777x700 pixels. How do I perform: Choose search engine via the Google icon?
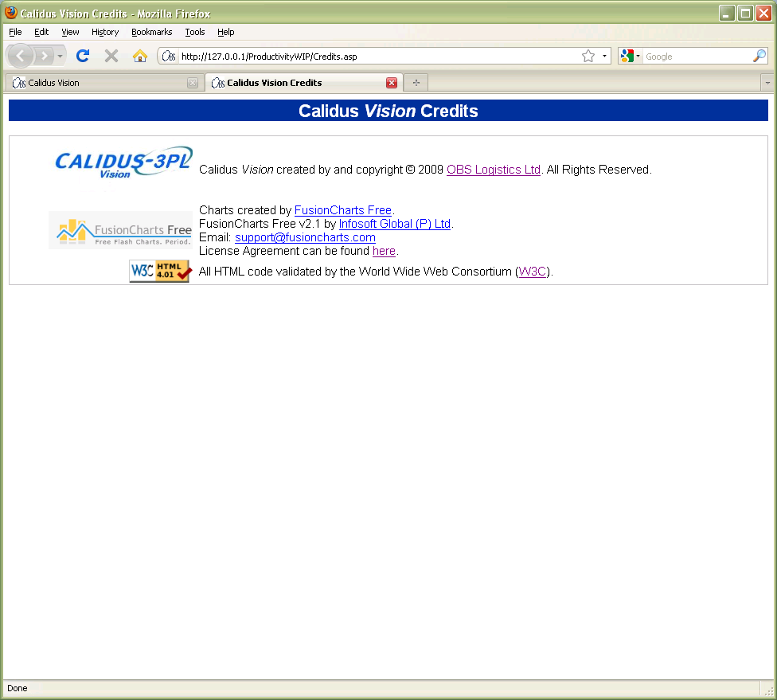click(630, 56)
